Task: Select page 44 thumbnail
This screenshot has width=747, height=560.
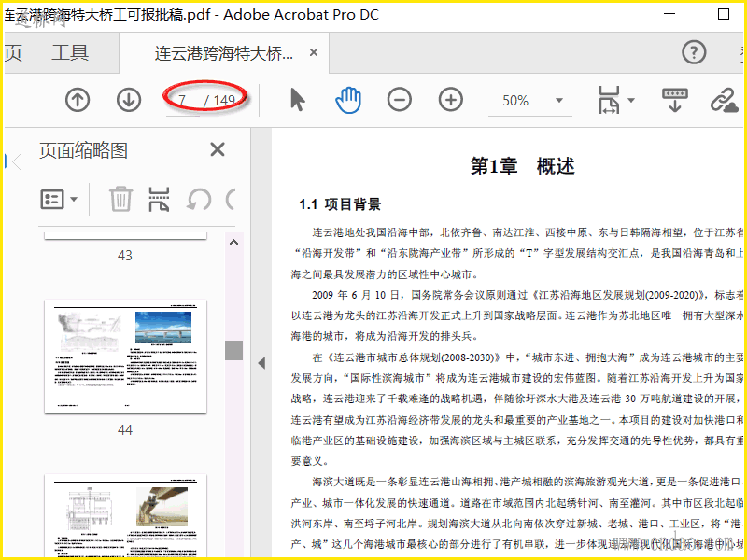Action: pyautogui.click(x=125, y=356)
